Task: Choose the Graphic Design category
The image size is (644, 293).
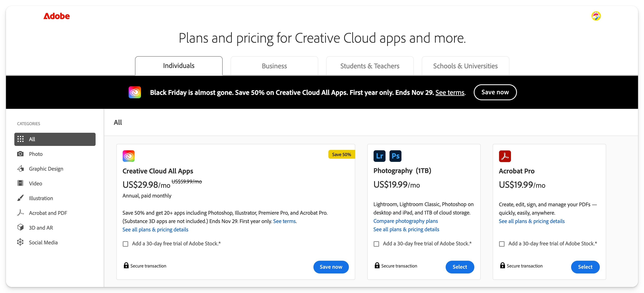Action: tap(55, 169)
